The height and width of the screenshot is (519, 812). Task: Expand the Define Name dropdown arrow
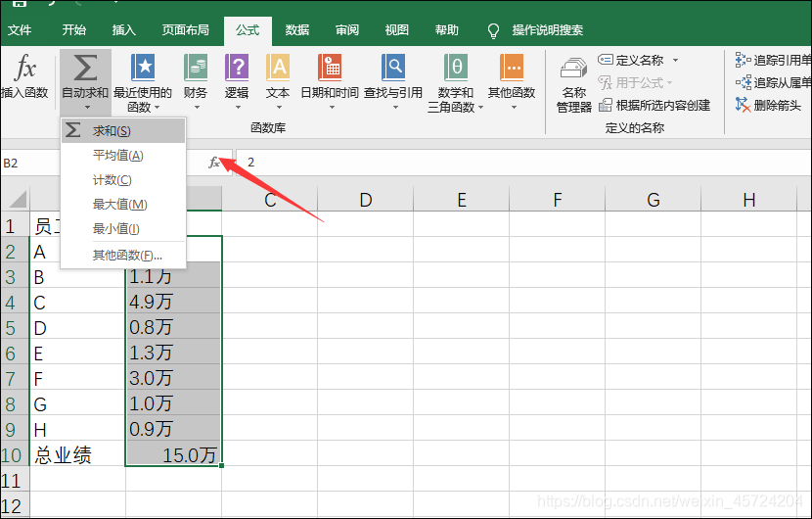tap(675, 60)
